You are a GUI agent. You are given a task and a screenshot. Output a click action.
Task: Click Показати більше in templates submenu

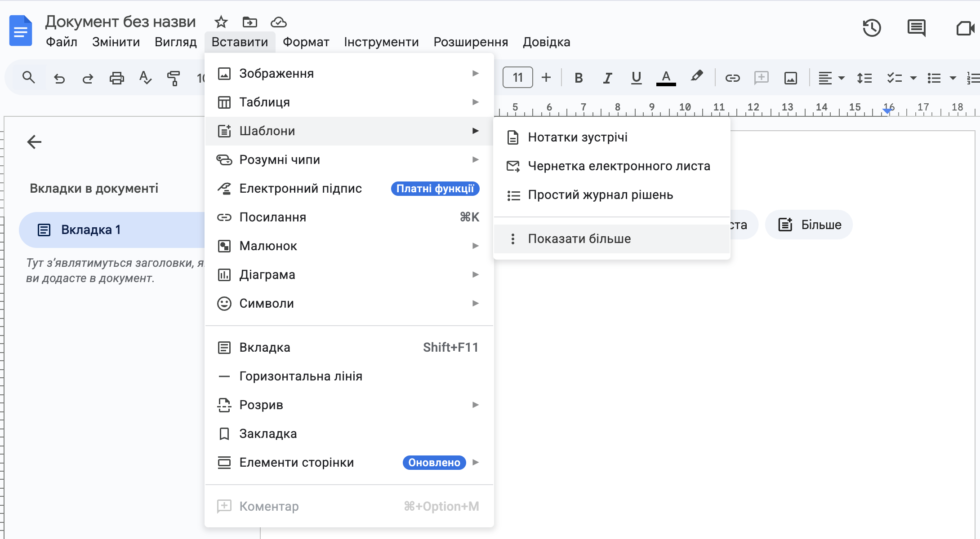pyautogui.click(x=579, y=239)
